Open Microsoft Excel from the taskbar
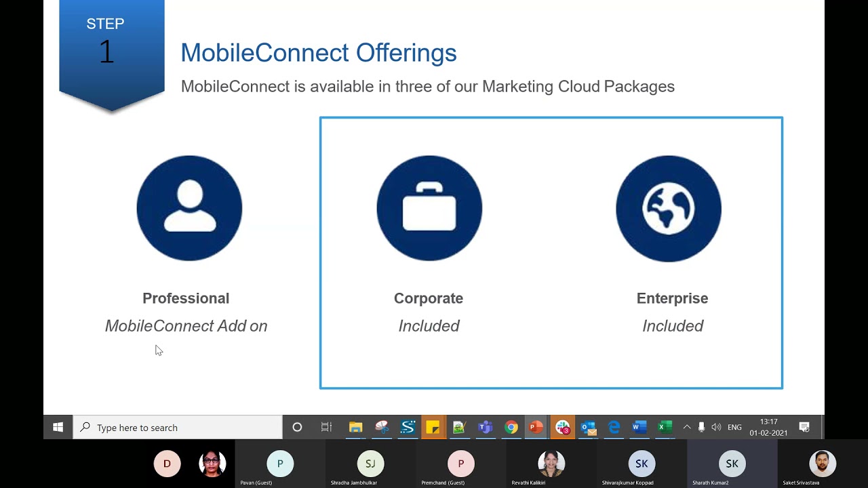This screenshot has height=488, width=868. [x=665, y=427]
